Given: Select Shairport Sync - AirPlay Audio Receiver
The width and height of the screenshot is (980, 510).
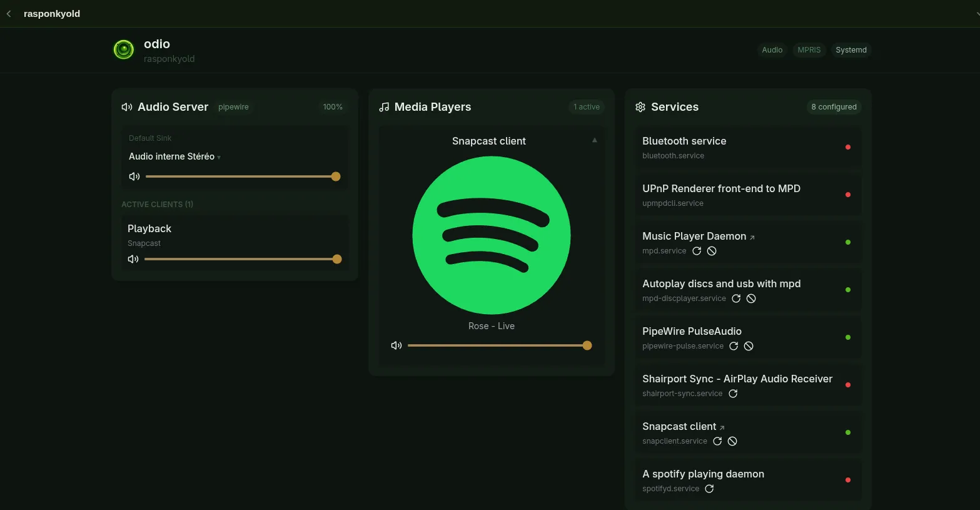Looking at the screenshot, I should 749,385.
